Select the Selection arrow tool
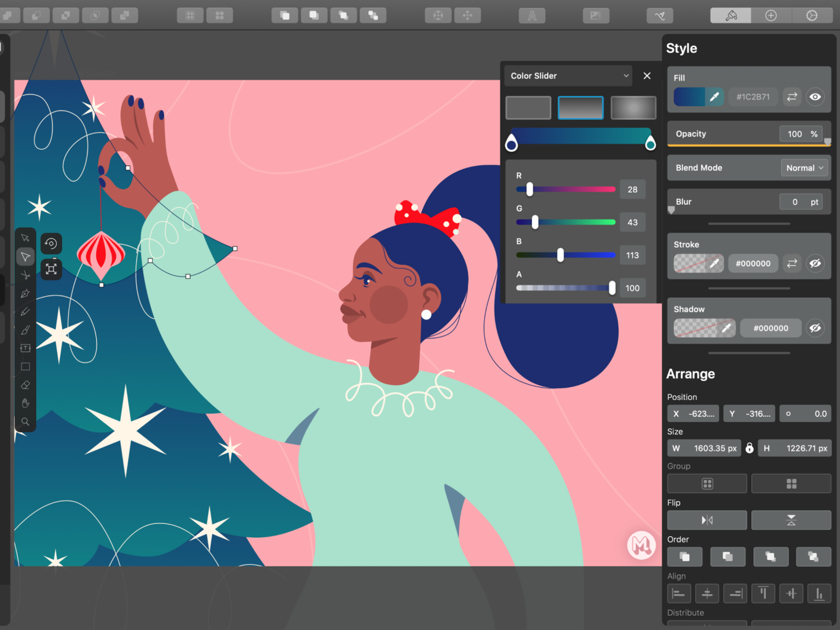This screenshot has width=840, height=630. click(25, 238)
